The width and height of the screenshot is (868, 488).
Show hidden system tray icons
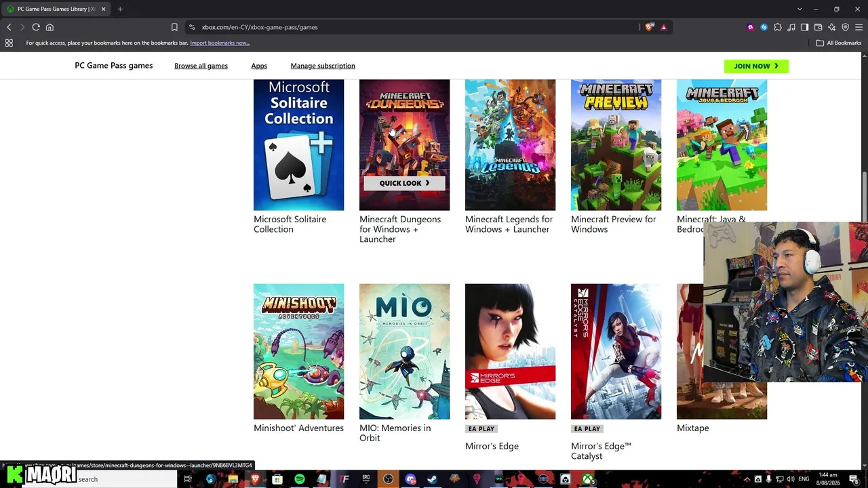747,479
